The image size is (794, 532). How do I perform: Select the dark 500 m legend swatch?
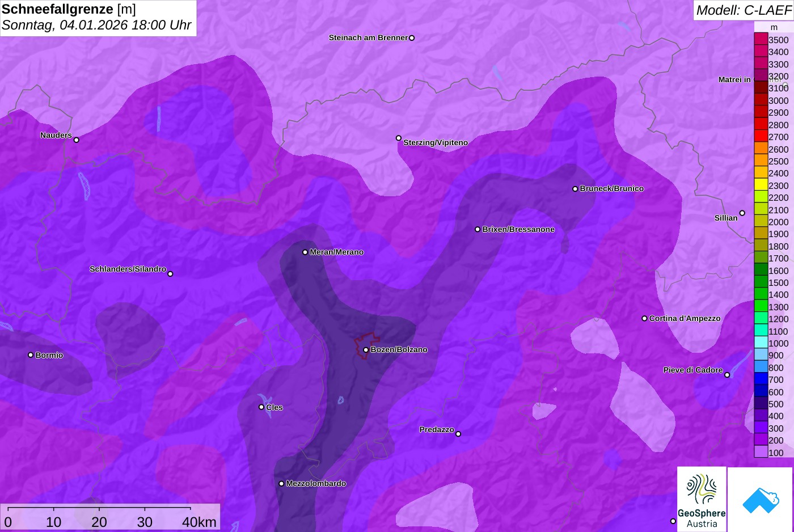(761, 403)
